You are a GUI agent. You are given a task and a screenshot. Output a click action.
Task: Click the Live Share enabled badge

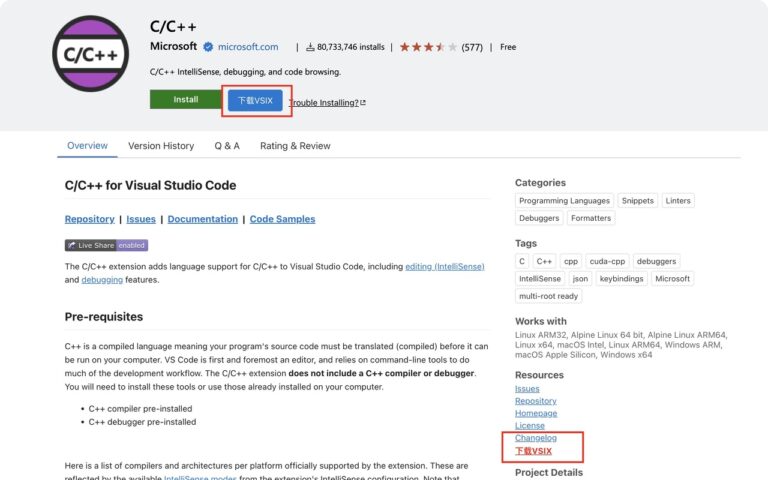point(106,245)
